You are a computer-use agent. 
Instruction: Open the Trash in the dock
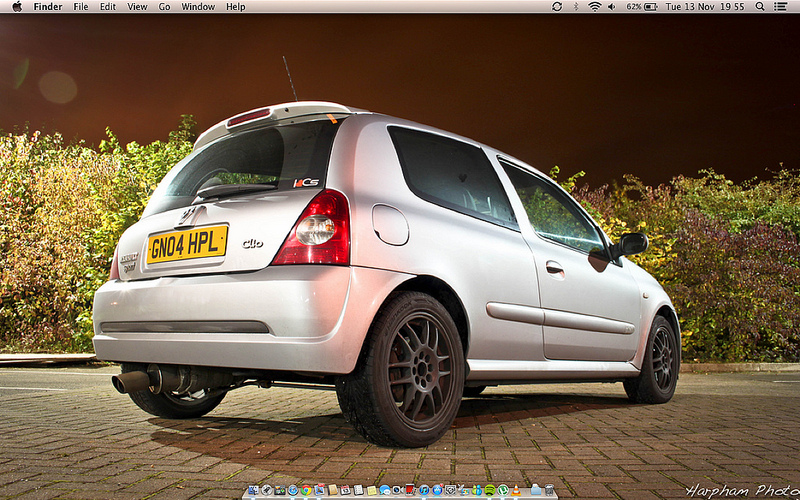coord(549,490)
